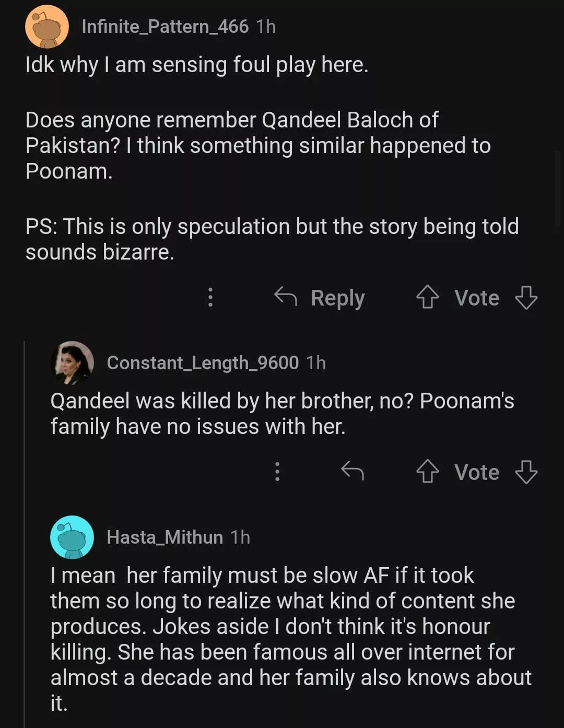Downvote Infinite_Pattern_466's comment
The image size is (564, 728).
(x=526, y=297)
